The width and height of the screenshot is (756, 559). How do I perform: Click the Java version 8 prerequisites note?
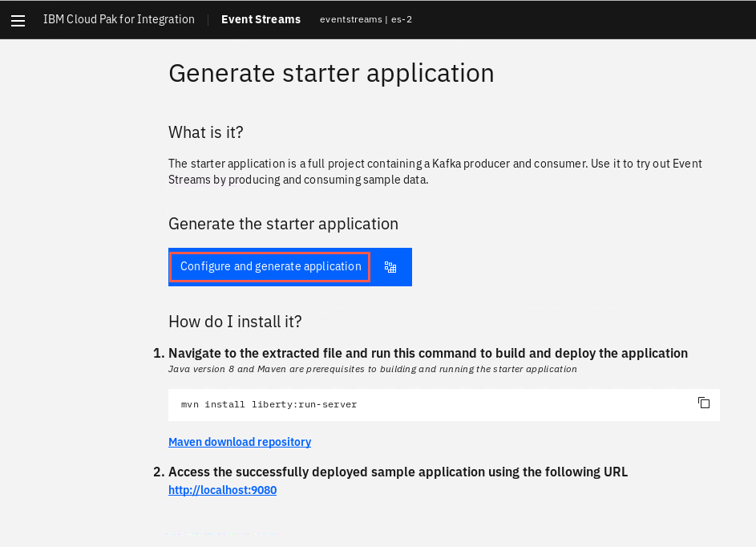pos(373,369)
